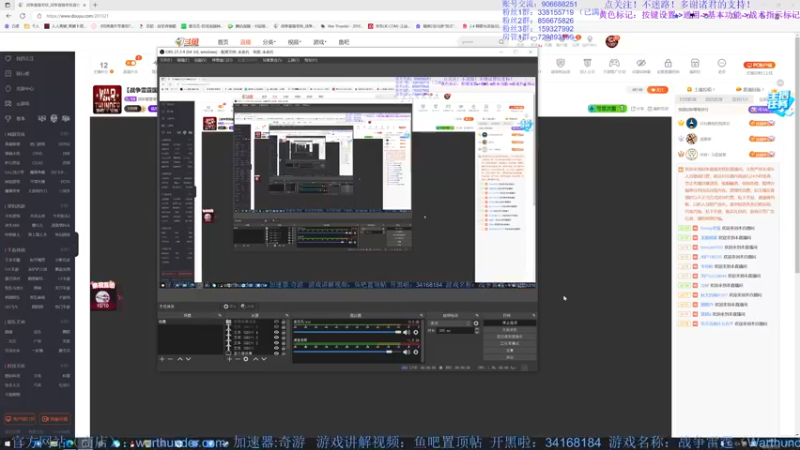Open the 视频 dropdown in the Douyu navigation
The height and width of the screenshot is (450, 800).
click(294, 42)
